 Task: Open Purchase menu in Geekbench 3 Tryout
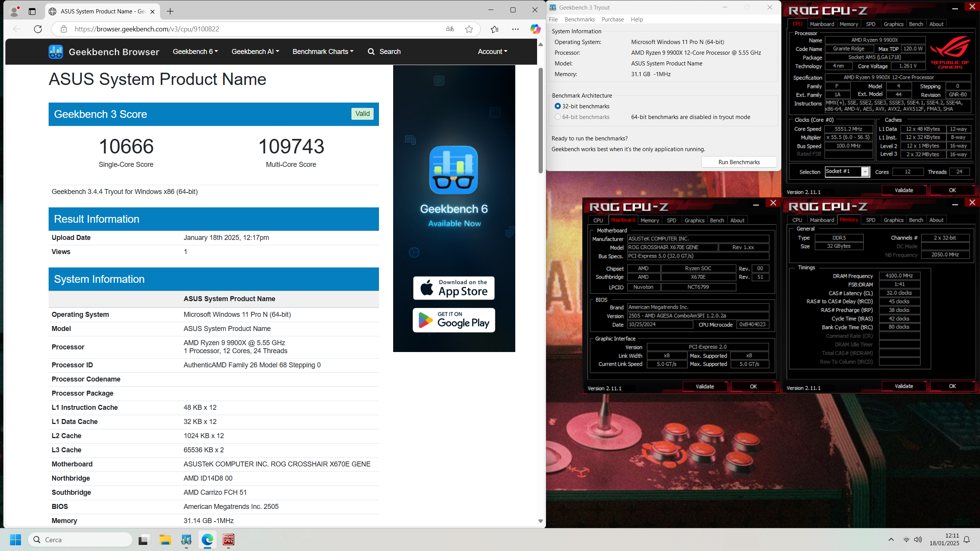[x=612, y=20]
